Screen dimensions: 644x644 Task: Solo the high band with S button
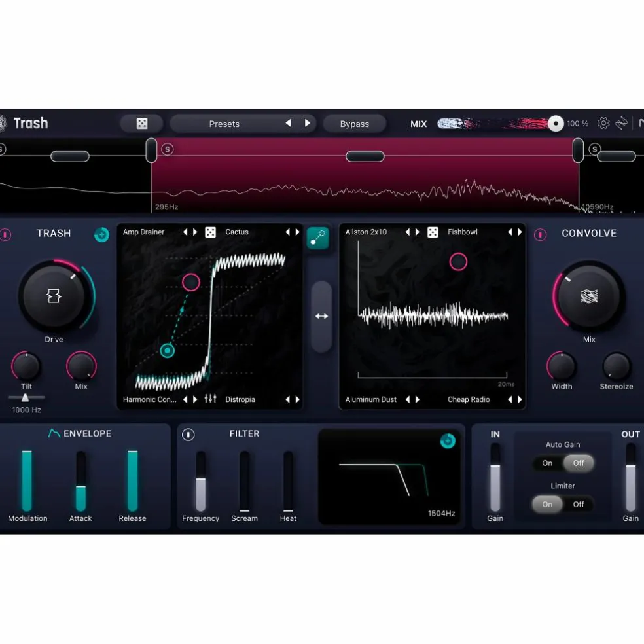[595, 149]
